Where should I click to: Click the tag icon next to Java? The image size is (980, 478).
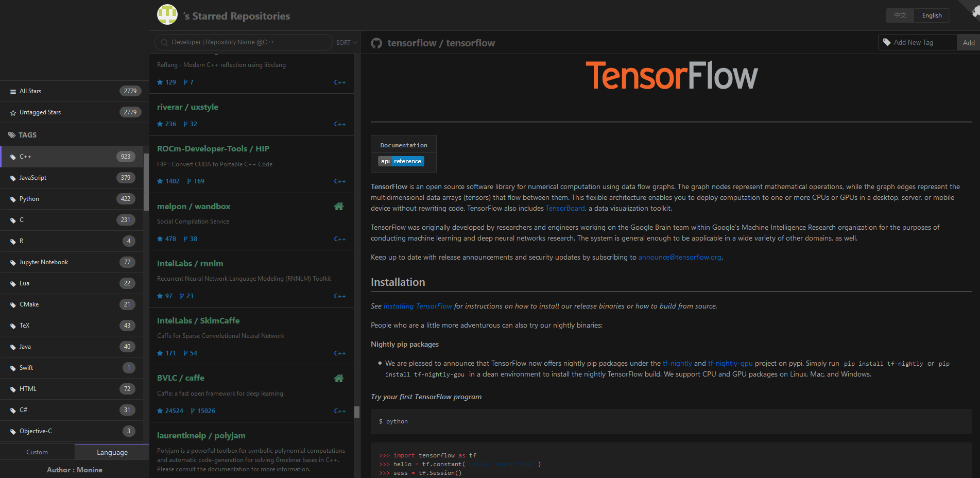13,347
